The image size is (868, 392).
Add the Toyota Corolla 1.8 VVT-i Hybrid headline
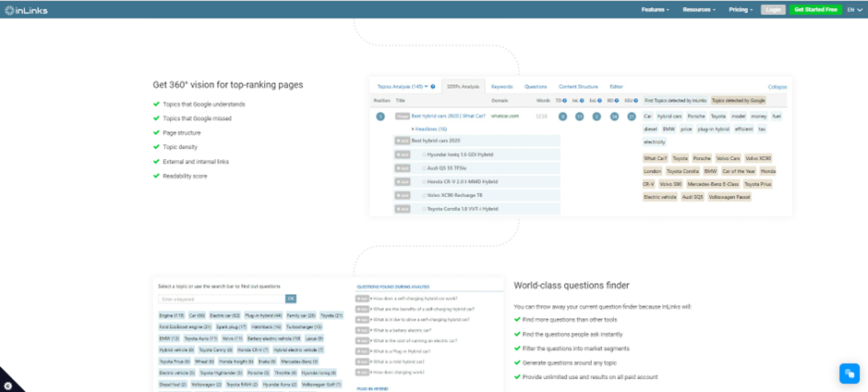click(403, 209)
